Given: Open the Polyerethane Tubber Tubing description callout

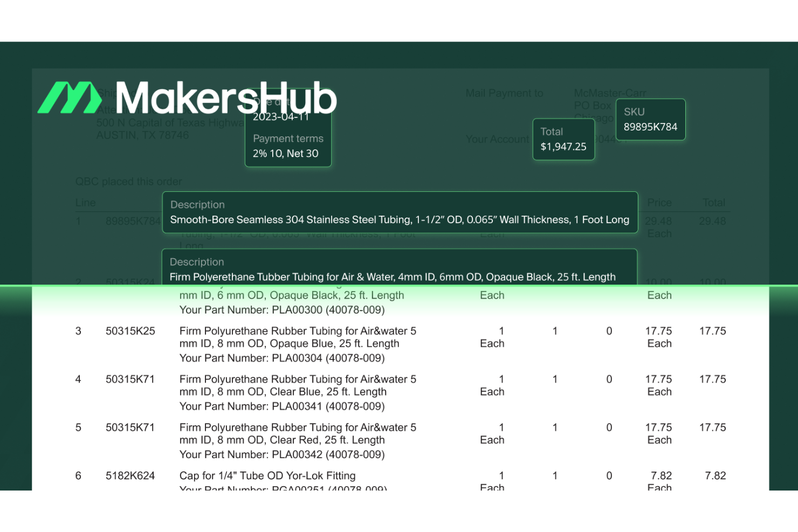Looking at the screenshot, I should (x=399, y=270).
